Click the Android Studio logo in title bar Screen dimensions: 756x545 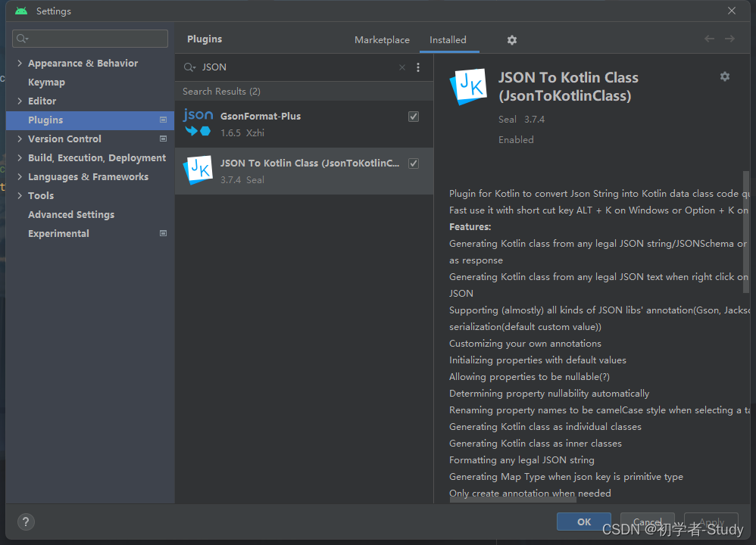click(x=21, y=11)
